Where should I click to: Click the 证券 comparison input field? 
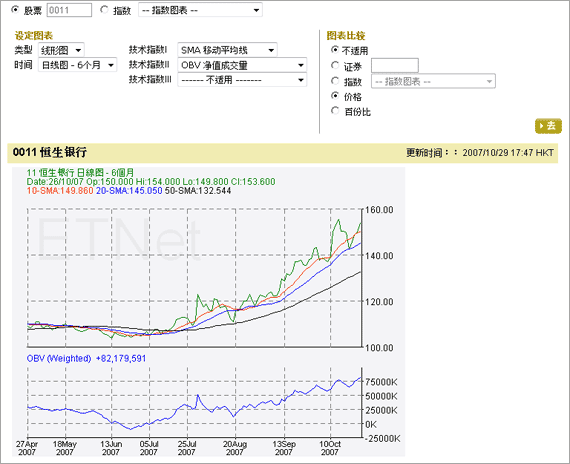coord(395,66)
